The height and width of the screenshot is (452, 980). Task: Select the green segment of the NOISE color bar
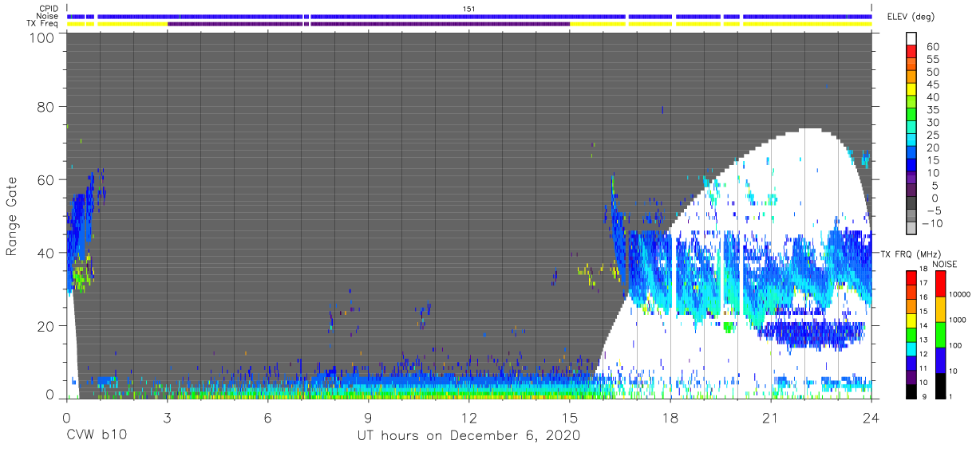(x=942, y=334)
